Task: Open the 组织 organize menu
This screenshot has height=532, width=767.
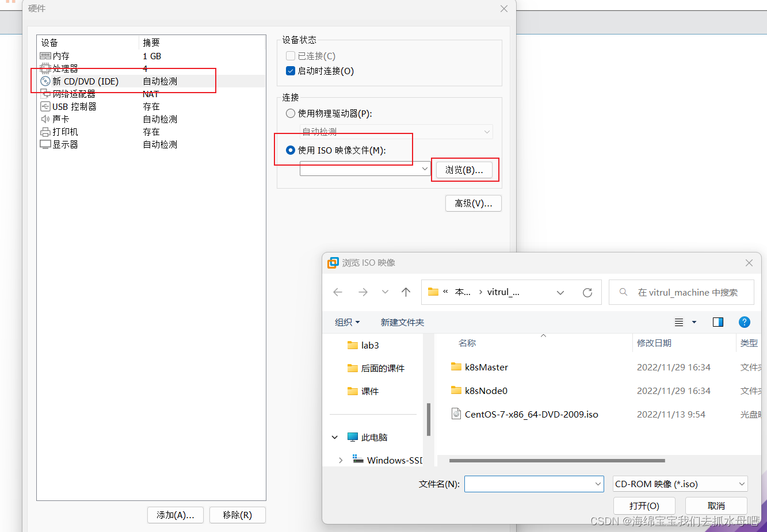Action: [x=348, y=322]
